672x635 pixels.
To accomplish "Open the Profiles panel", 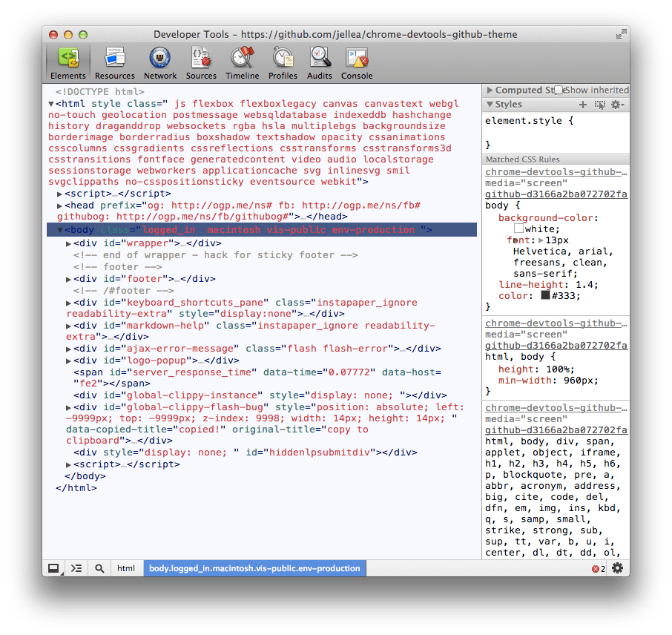I will [x=283, y=64].
